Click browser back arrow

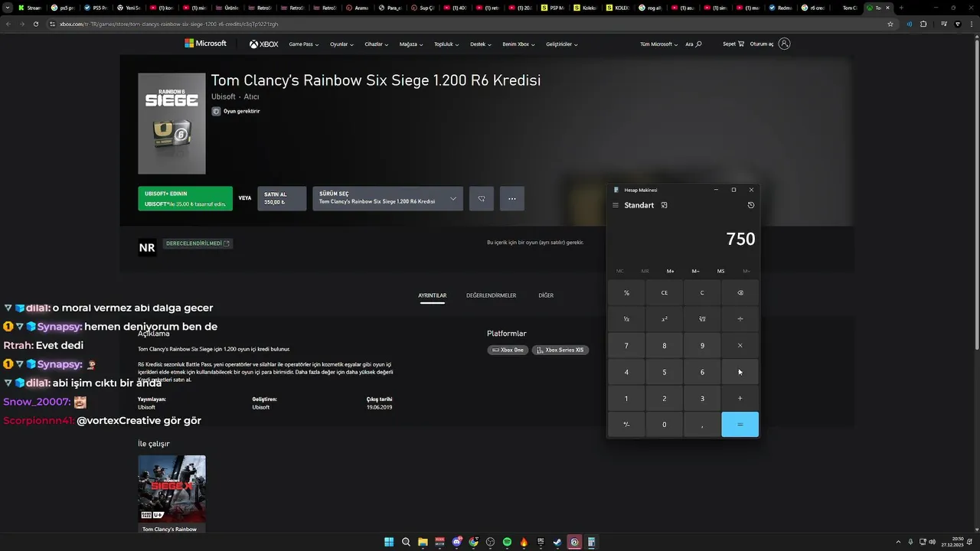(8, 24)
